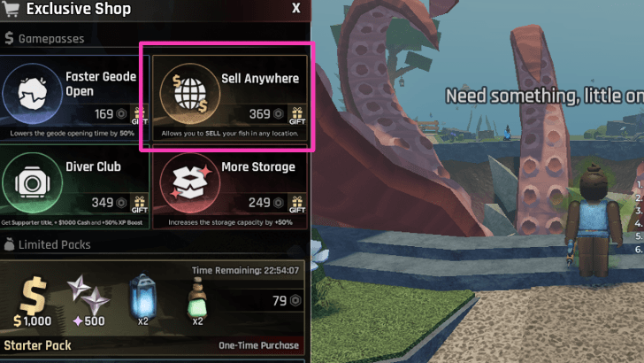Click the $1,000 cash reward icon
The image size is (644, 363).
coord(33,302)
